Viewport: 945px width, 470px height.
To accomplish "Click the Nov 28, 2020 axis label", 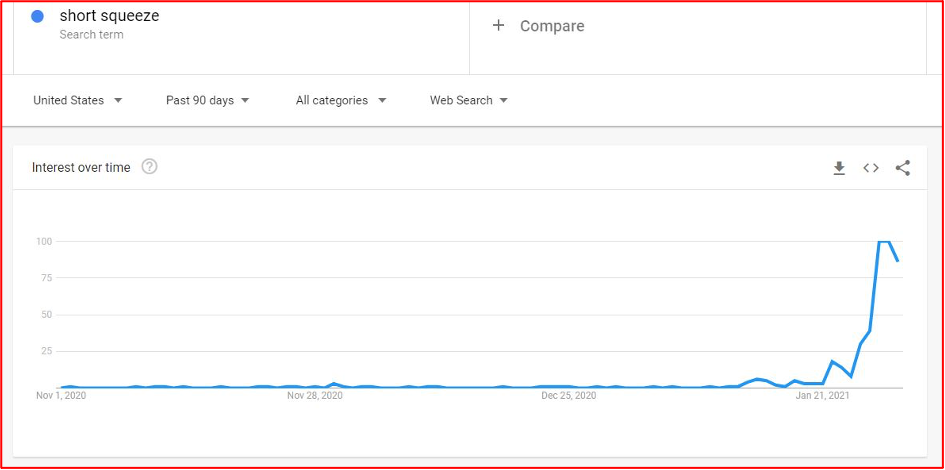I will pos(315,396).
